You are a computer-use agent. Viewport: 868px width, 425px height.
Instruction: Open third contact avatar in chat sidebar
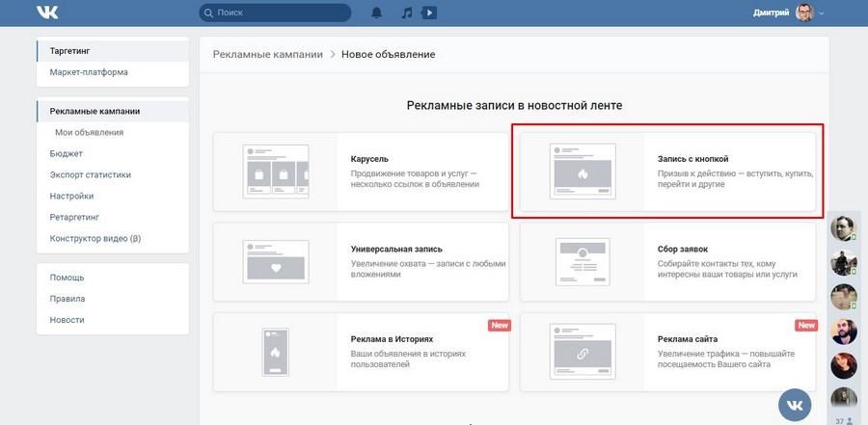[844, 297]
